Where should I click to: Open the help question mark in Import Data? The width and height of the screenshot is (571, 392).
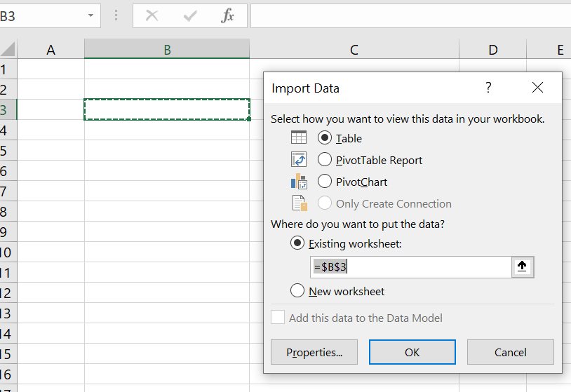[x=488, y=88]
